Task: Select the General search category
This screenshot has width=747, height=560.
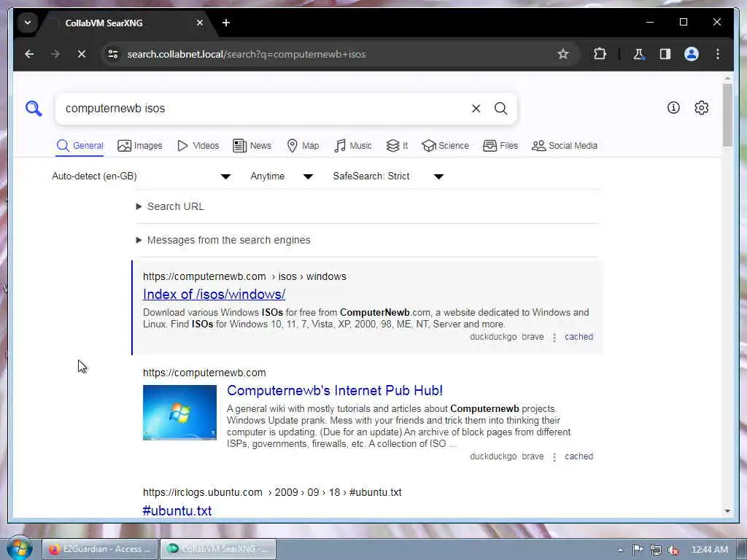Action: (x=80, y=146)
